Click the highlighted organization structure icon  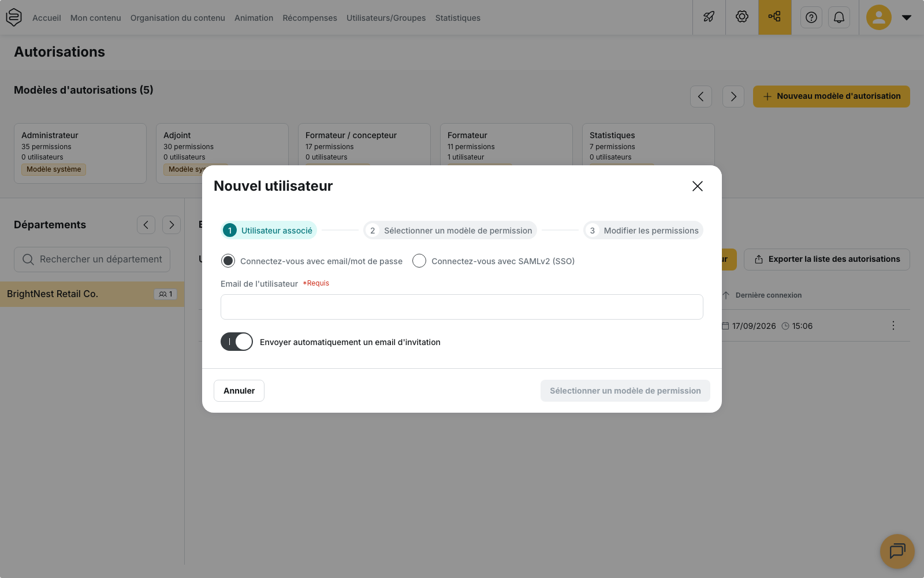pos(775,17)
